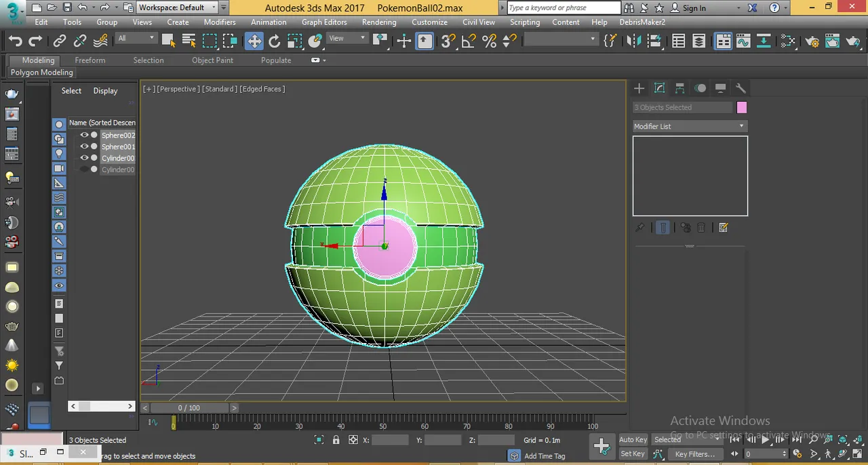
Task: Switch to the Freeform ribbon tab
Action: [x=90, y=60]
